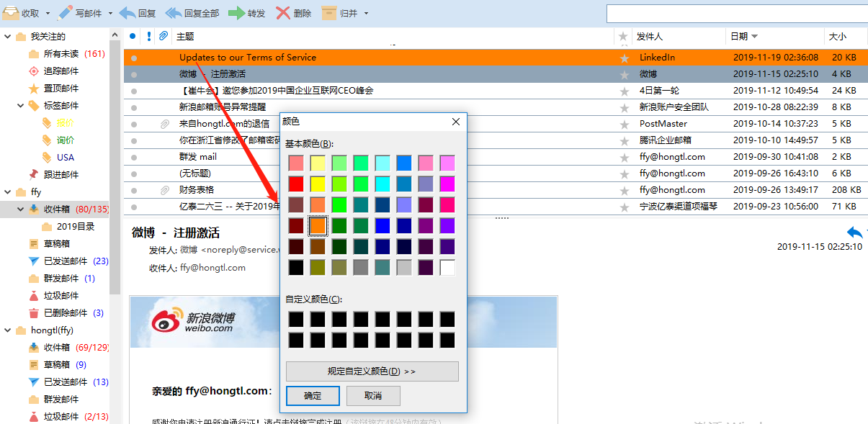Collapse the 我关注的 tree section
Screen dimensions: 868x424
[8, 37]
